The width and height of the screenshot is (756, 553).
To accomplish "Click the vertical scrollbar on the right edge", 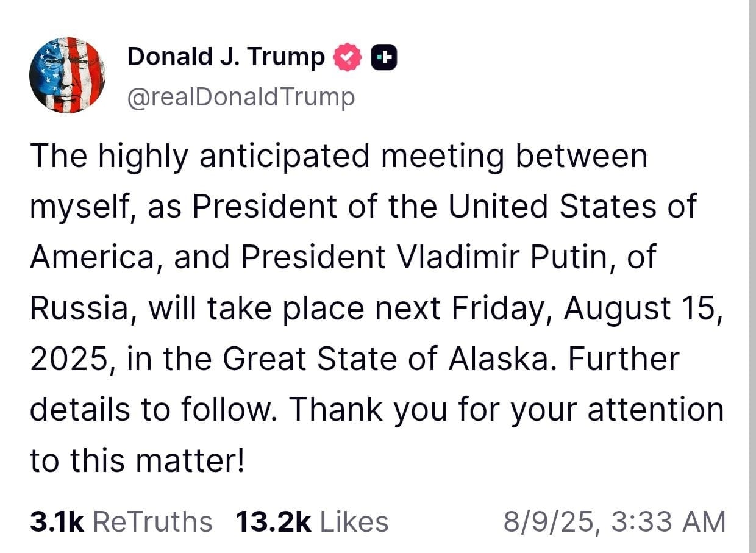I will coord(752,274).
